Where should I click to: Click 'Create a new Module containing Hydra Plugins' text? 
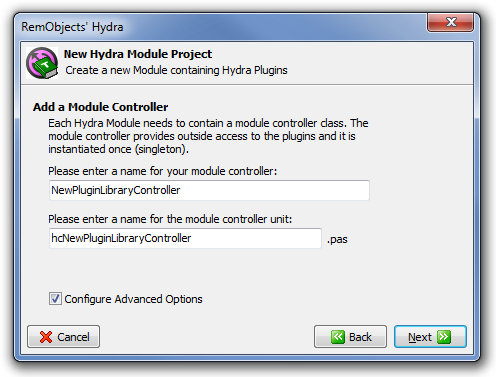pos(176,70)
